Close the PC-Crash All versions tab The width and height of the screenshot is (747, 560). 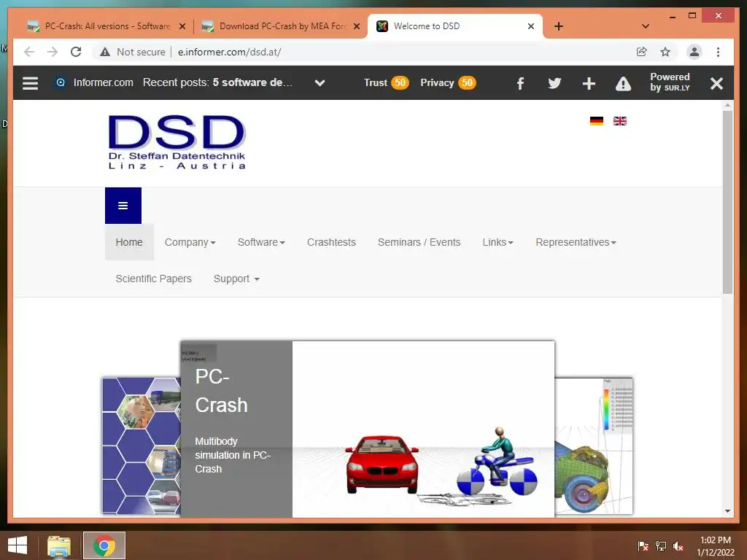[182, 27]
